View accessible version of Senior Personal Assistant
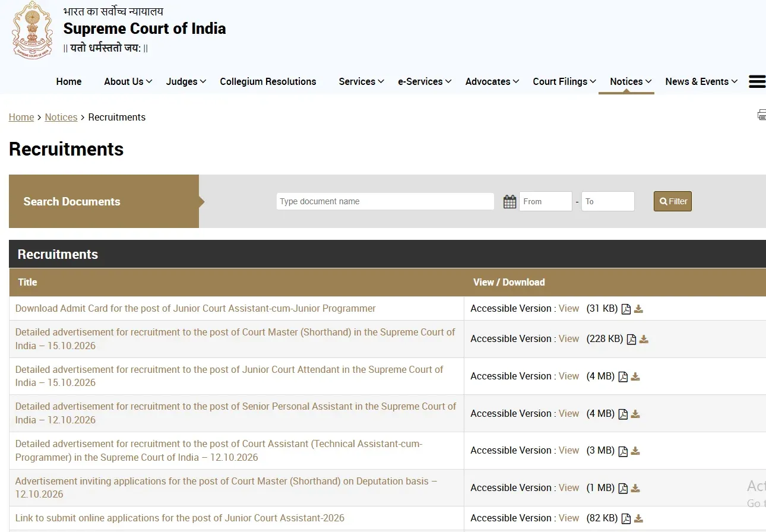Image resolution: width=766 pixels, height=532 pixels. [569, 413]
